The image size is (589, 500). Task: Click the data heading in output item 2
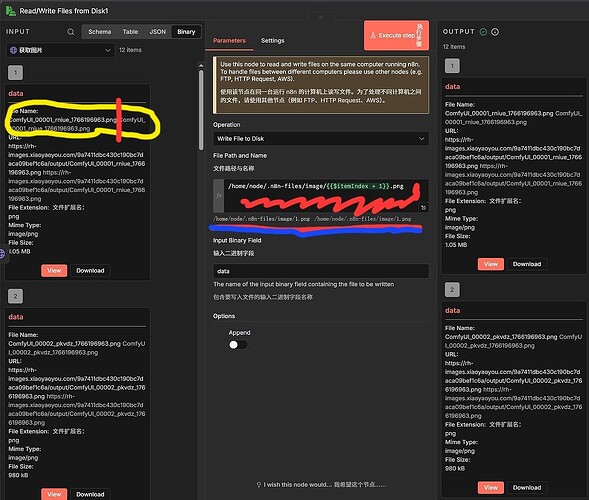coord(452,310)
